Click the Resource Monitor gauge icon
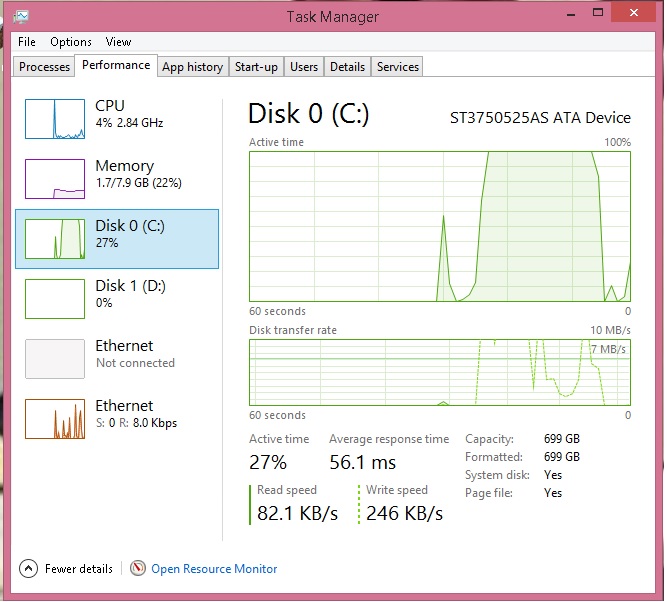The height and width of the screenshot is (602, 667). tap(138, 568)
